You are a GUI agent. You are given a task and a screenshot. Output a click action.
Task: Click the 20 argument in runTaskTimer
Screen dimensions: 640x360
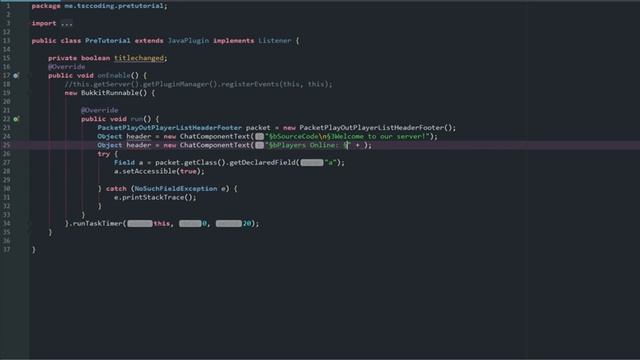[247, 224]
